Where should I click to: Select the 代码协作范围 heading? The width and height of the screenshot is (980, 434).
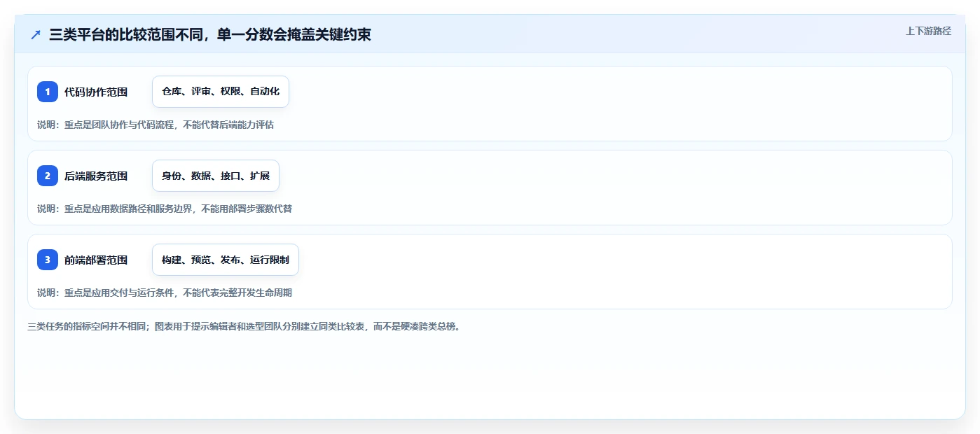(x=96, y=92)
